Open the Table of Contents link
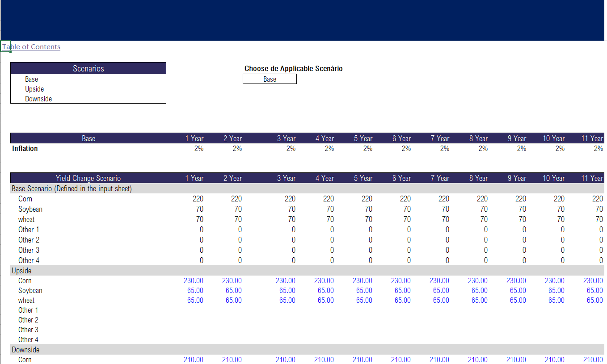This screenshot has height=364, width=607. pos(31,47)
